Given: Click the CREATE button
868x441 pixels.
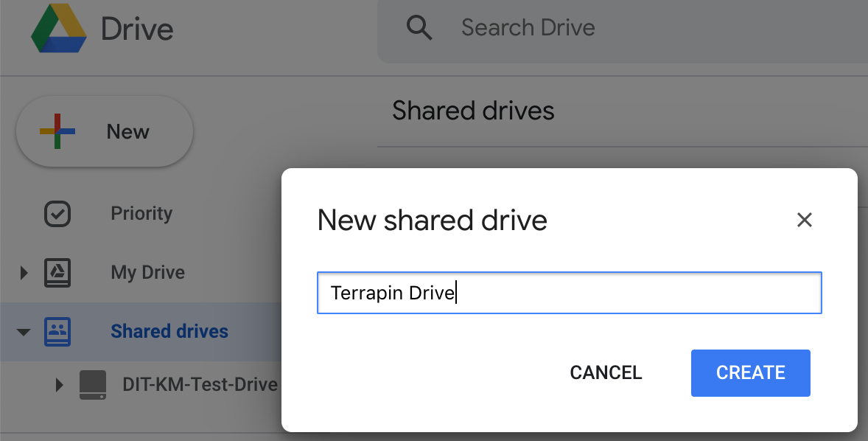Looking at the screenshot, I should pyautogui.click(x=750, y=373).
